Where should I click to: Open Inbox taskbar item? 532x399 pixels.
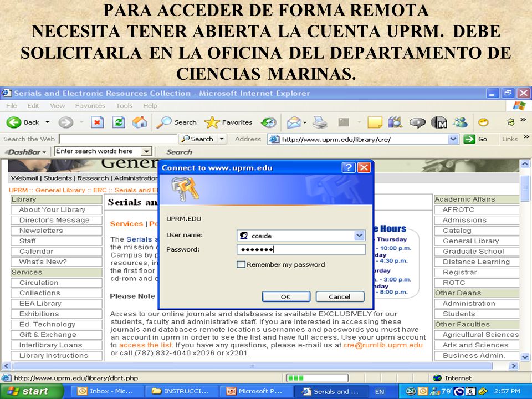tap(107, 391)
